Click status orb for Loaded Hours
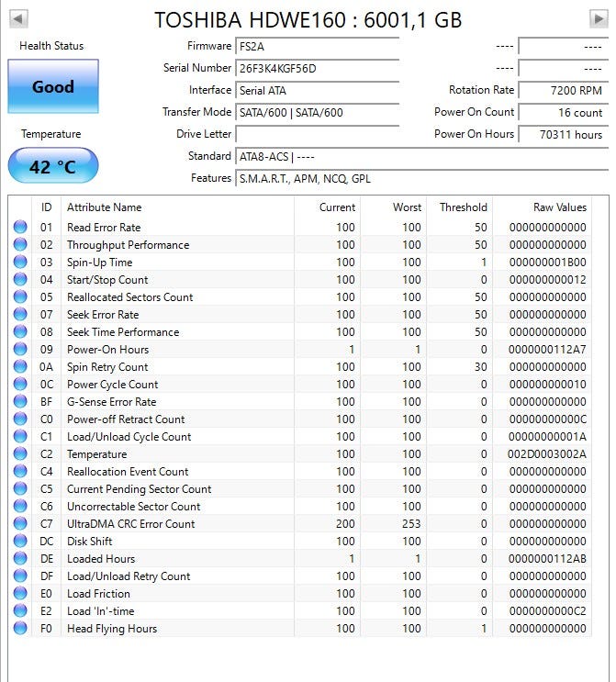 point(20,558)
